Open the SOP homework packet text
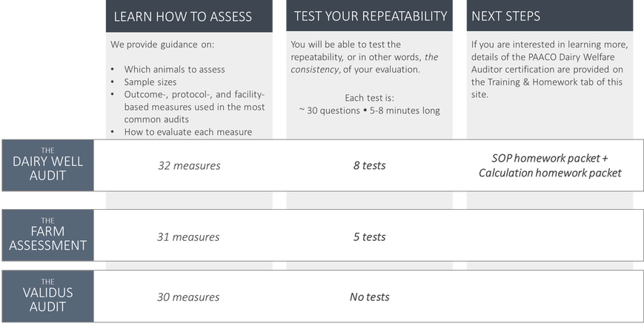The width and height of the screenshot is (644, 324). tap(550, 158)
